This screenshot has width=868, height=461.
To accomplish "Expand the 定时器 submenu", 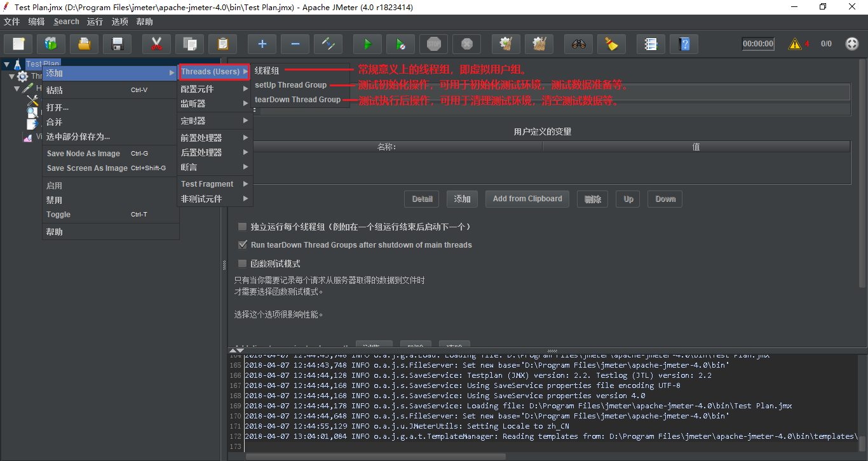I will (215, 121).
